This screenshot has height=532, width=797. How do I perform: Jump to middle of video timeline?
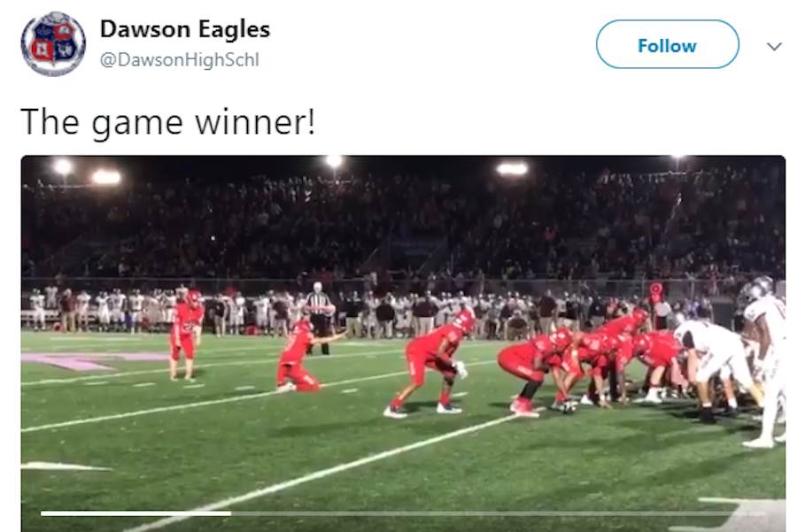pyautogui.click(x=403, y=513)
